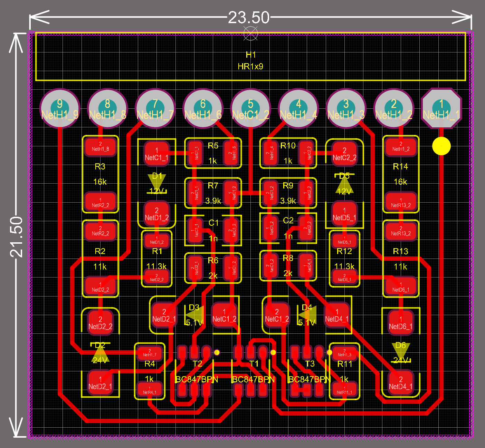
Task: Select octagonal header pad 1 NetH1_1
Action: click(441, 108)
